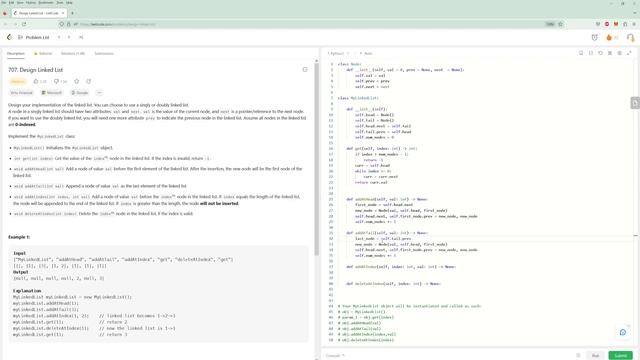Click code line 'class Node:'
This screenshot has height=360, width=640.
click(349, 64)
